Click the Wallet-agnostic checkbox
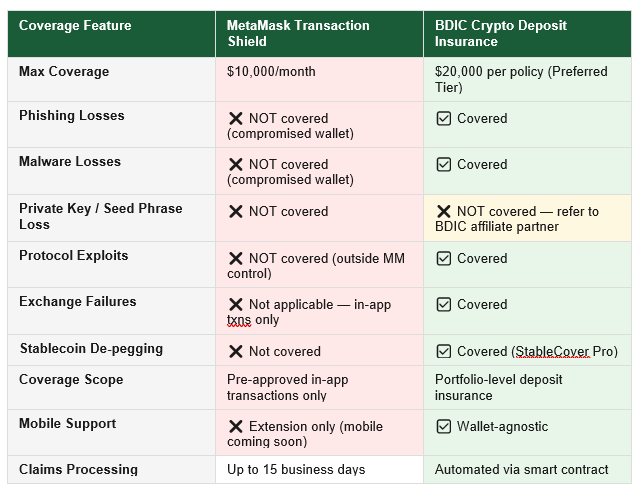The width and height of the screenshot is (643, 499). [444, 426]
